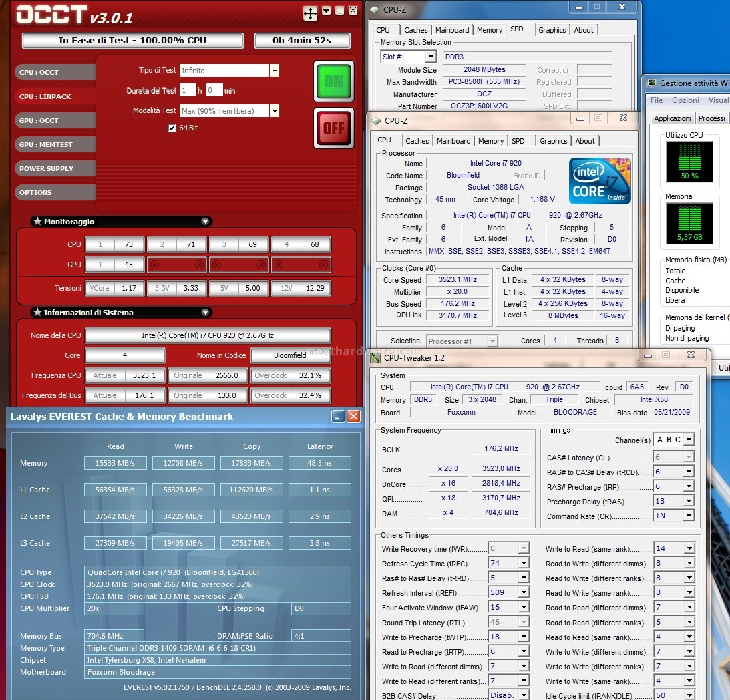The image size is (730, 700).
Task: Open the Four Activate Window (tFAW) dropdown
Action: (524, 607)
